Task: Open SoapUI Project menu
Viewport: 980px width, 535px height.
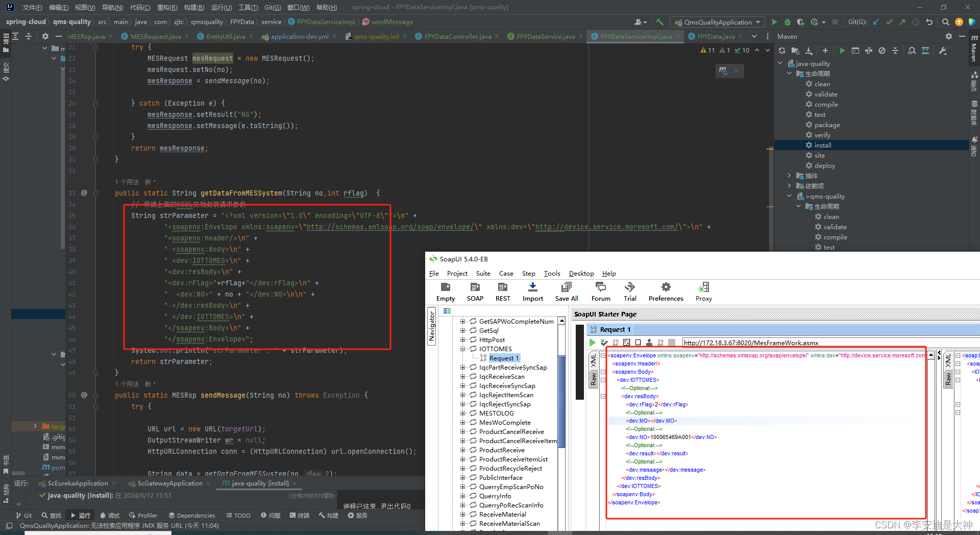Action: tap(457, 274)
